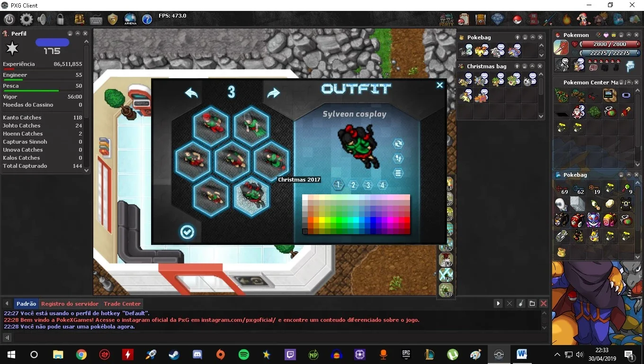The image size is (644, 364).
Task: Go to next outfit page arrow
Action: click(x=274, y=93)
